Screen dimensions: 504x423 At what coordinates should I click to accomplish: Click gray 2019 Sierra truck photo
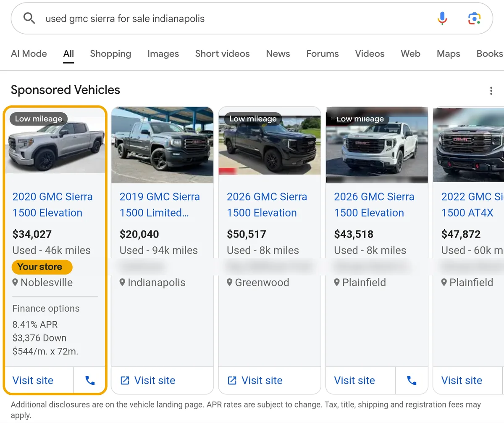pos(162,145)
